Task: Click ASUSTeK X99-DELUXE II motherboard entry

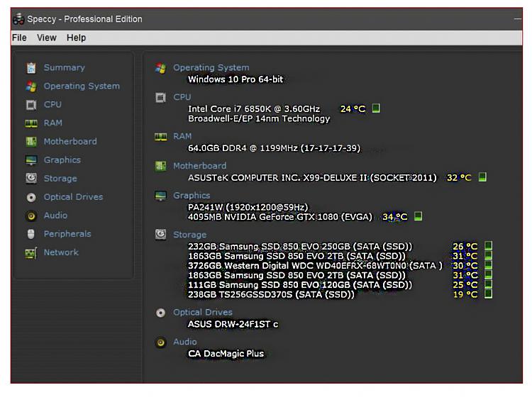Action: pos(312,178)
